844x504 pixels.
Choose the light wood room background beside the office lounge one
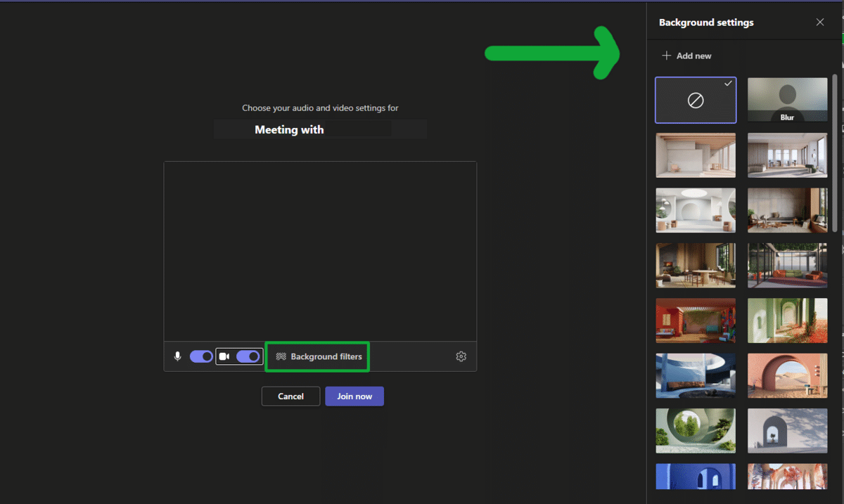click(x=696, y=155)
